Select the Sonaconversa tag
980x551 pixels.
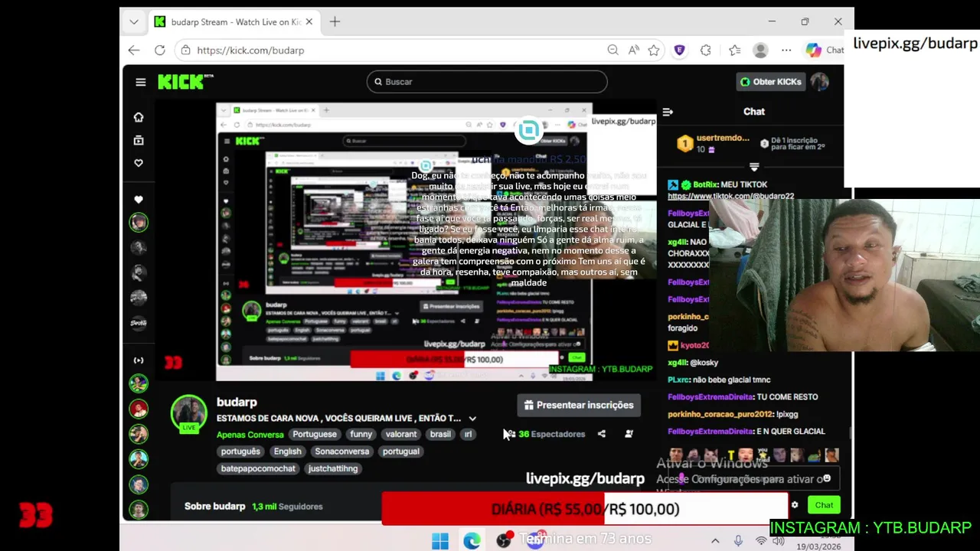[x=342, y=452]
